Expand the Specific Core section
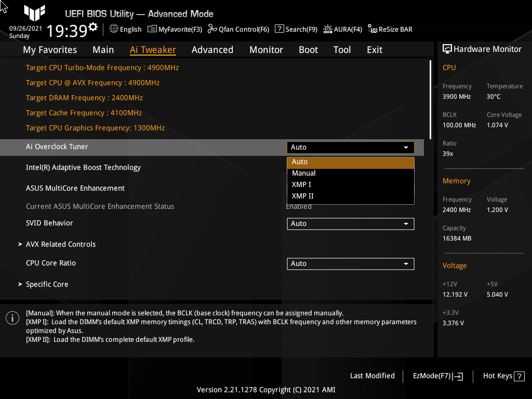This screenshot has width=532, height=399. 47,284
